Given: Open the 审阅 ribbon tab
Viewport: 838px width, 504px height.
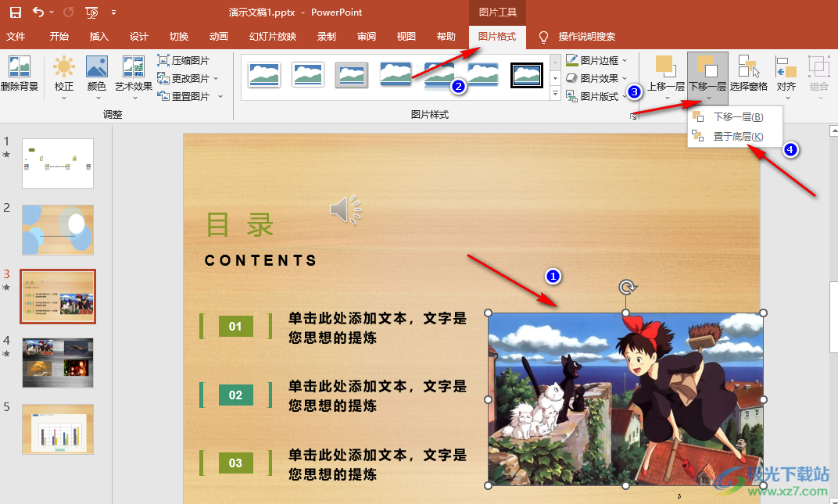Looking at the screenshot, I should (x=367, y=37).
